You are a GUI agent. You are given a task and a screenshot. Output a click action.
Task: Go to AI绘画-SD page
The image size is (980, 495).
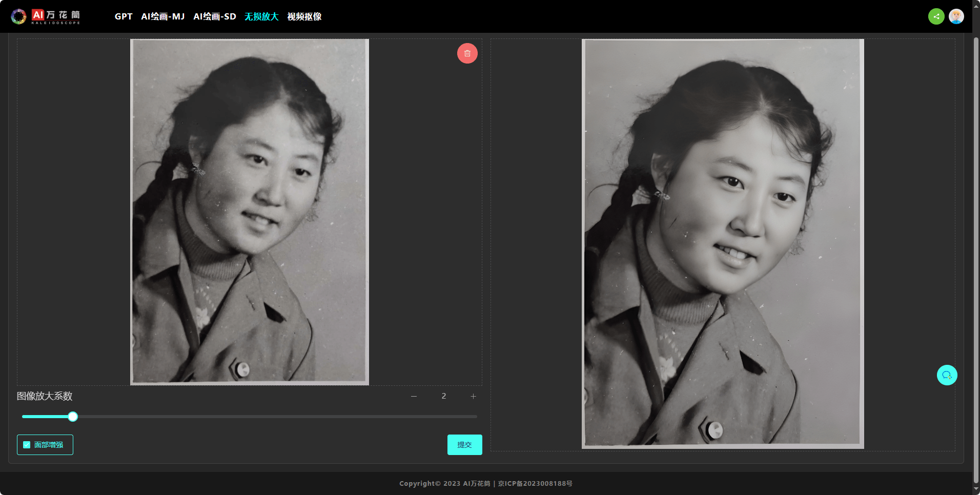click(x=214, y=16)
